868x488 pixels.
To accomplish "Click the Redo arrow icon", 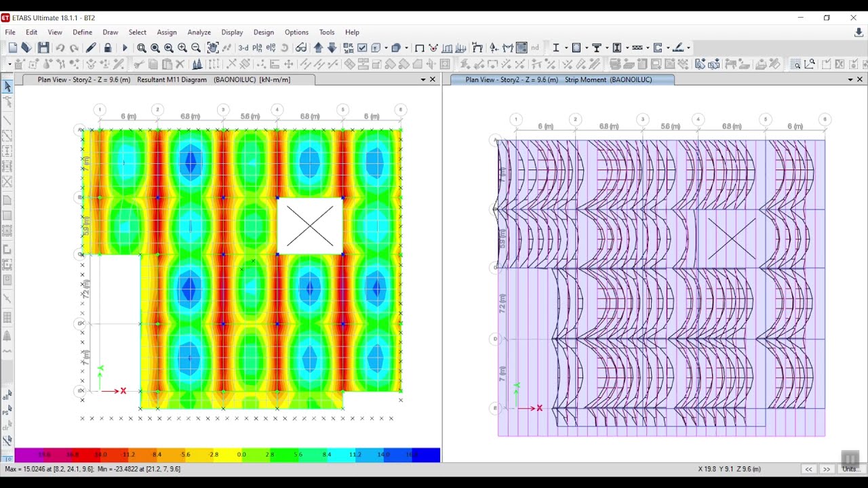I will pos(74,47).
